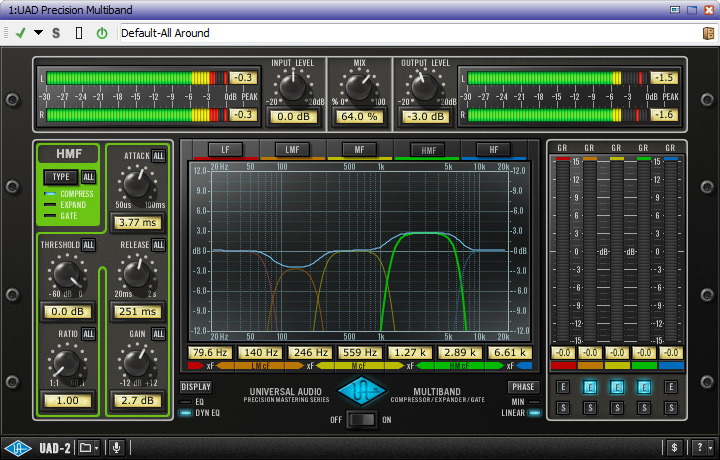
Task: Select the EQ display mode LED
Action: coord(186,402)
